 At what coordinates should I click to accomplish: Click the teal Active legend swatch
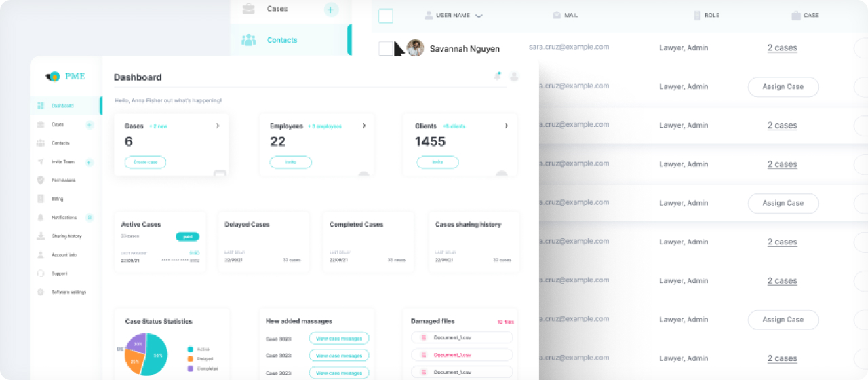(x=191, y=349)
